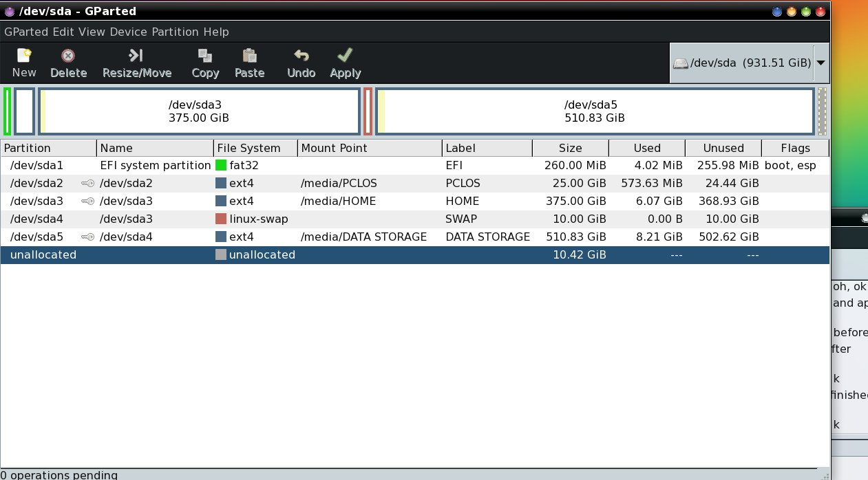Select the unallocated block in disk map
Image resolution: width=868 pixels, height=480 pixels.
[822, 111]
